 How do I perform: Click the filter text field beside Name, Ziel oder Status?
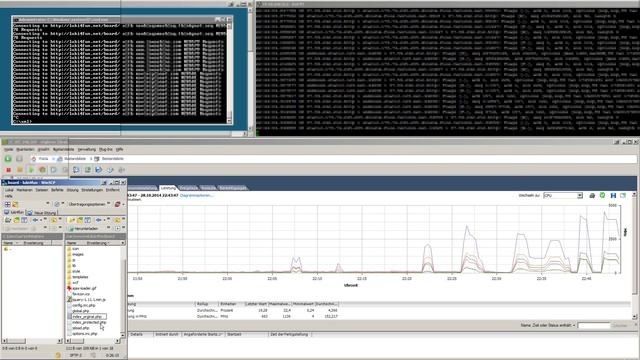pos(594,325)
